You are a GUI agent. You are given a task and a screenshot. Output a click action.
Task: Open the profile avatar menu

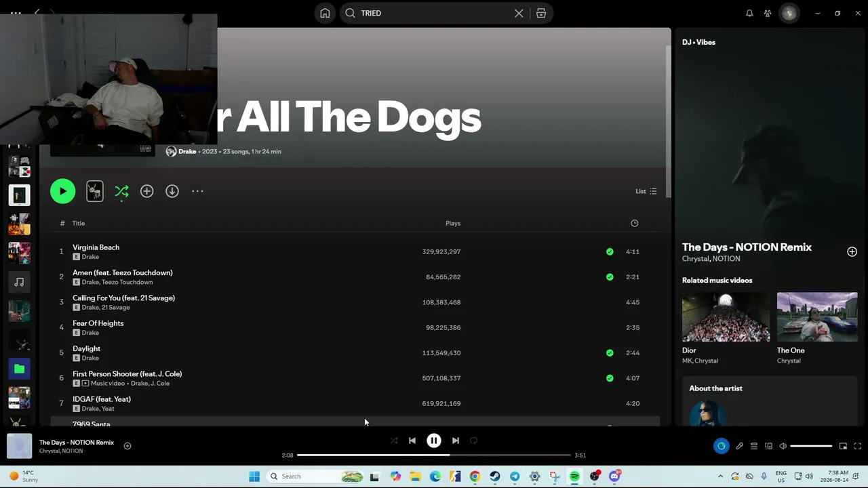point(789,13)
